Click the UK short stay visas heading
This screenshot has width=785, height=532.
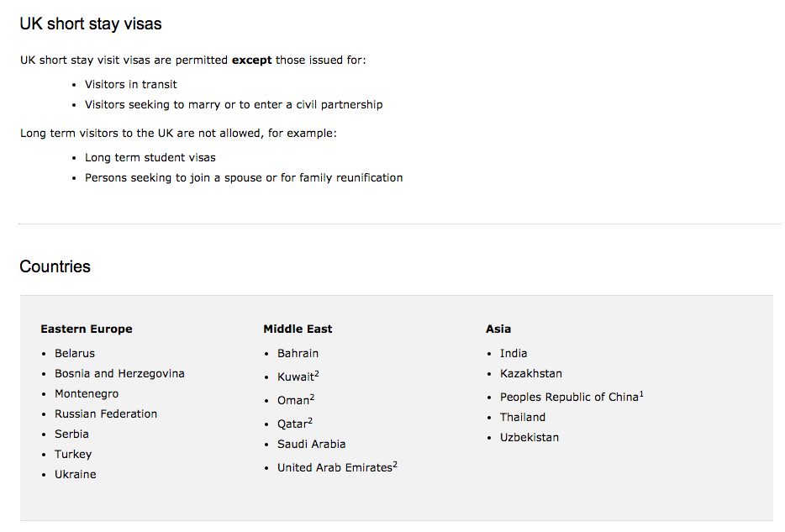click(91, 24)
